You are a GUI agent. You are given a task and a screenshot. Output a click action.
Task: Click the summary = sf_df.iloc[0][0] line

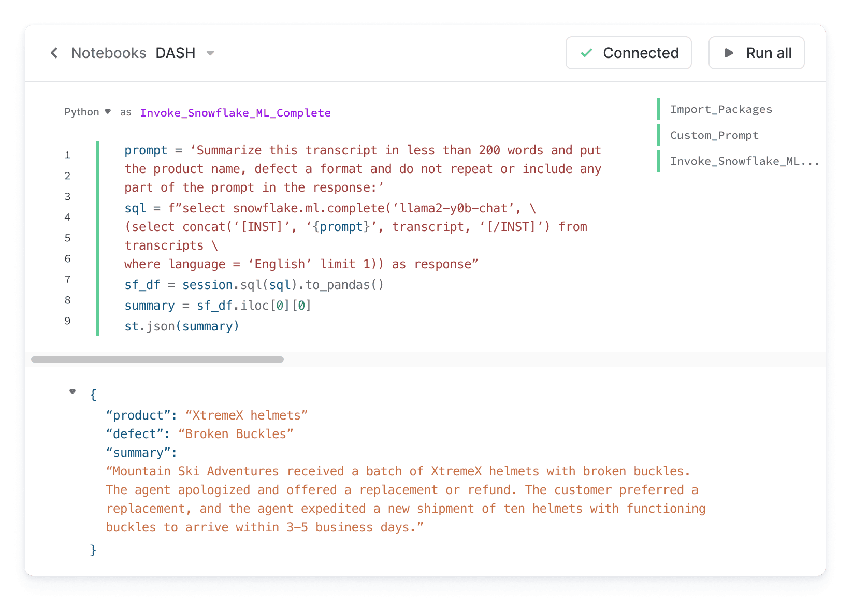(x=218, y=306)
